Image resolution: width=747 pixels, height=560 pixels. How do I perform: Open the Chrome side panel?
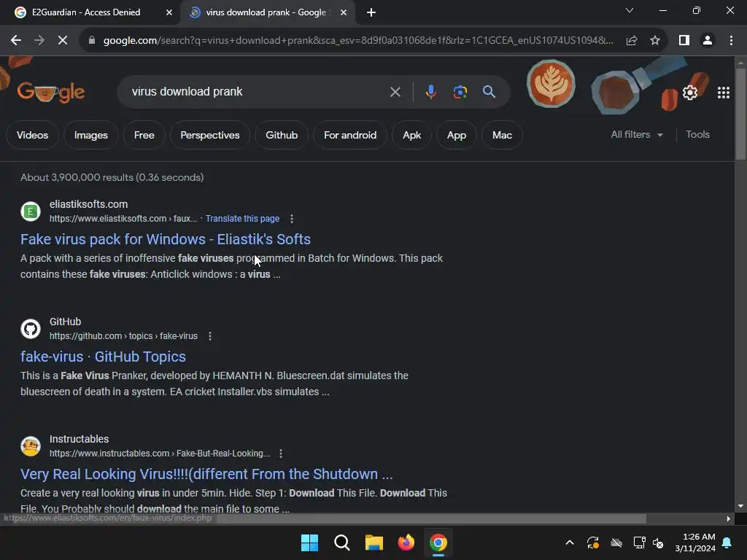(x=684, y=41)
